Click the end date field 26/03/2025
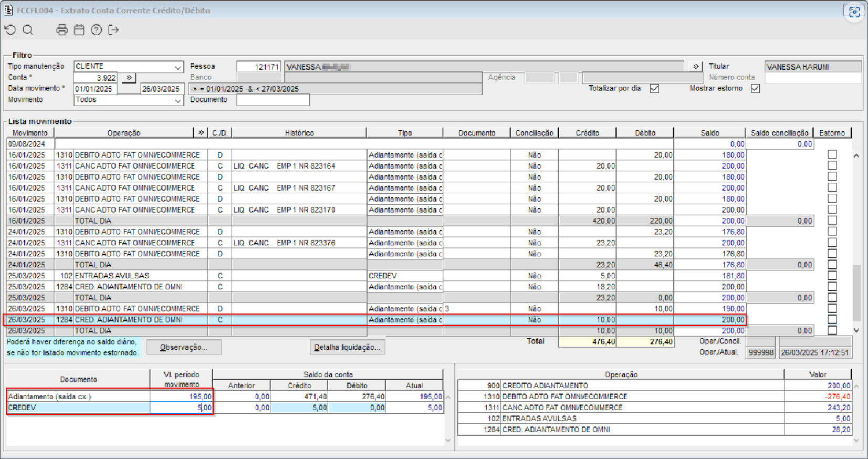This screenshot has width=868, height=459. click(x=163, y=89)
